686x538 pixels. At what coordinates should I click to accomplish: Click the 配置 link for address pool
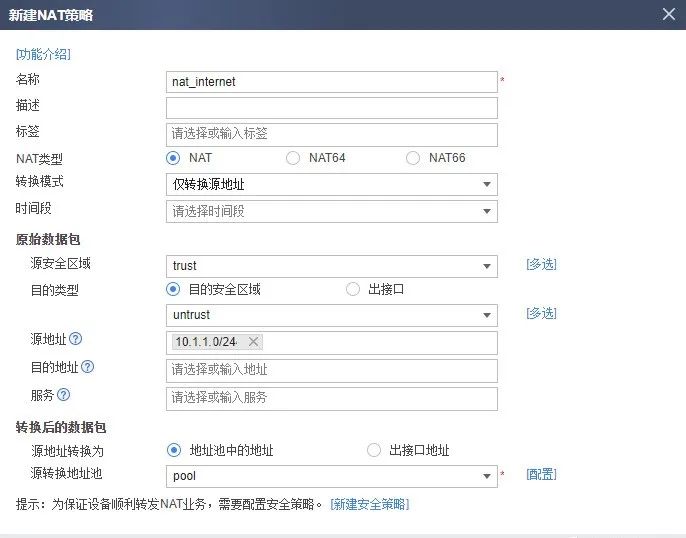pos(541,474)
